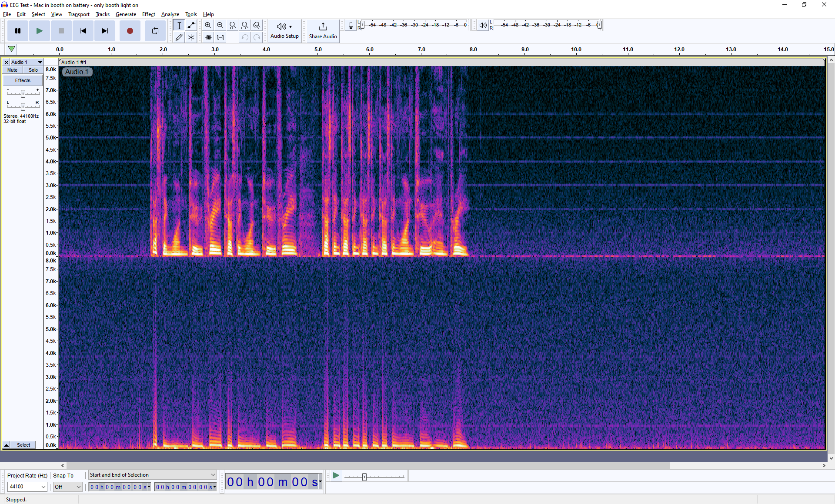The height and width of the screenshot is (504, 835).
Task: Select the Draw (pencil) tool
Action: (x=179, y=37)
